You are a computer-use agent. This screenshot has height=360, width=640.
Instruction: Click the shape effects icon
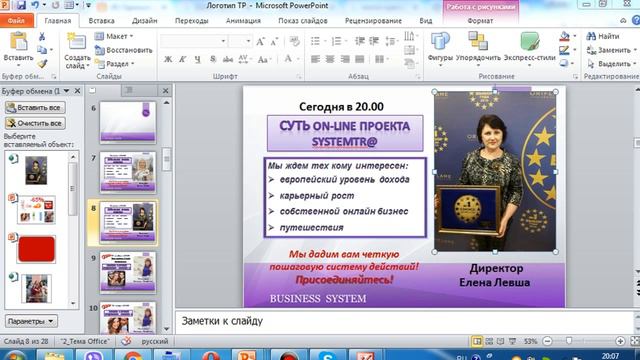coord(564,64)
